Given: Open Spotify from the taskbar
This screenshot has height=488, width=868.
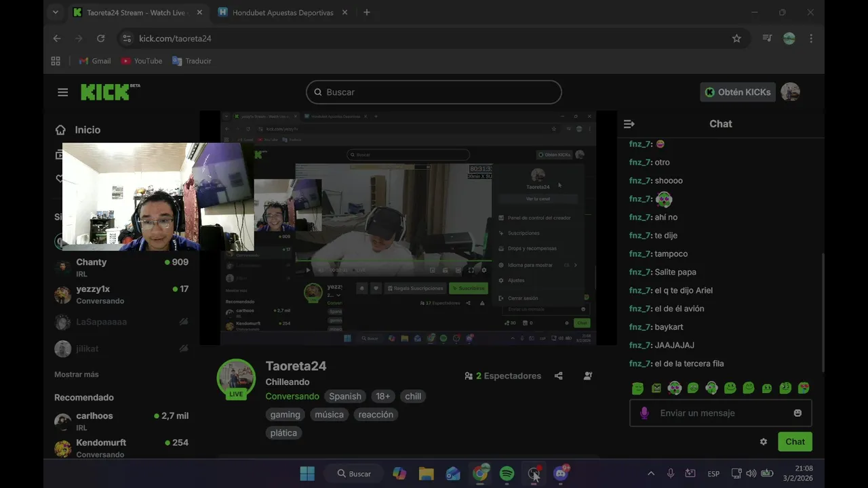Looking at the screenshot, I should pos(507,474).
